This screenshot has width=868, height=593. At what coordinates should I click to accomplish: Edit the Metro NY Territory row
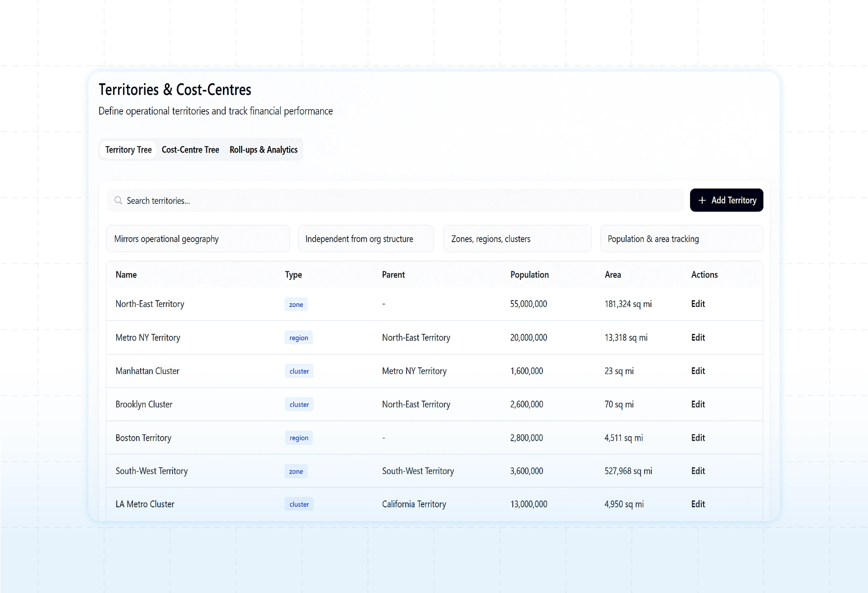click(698, 337)
